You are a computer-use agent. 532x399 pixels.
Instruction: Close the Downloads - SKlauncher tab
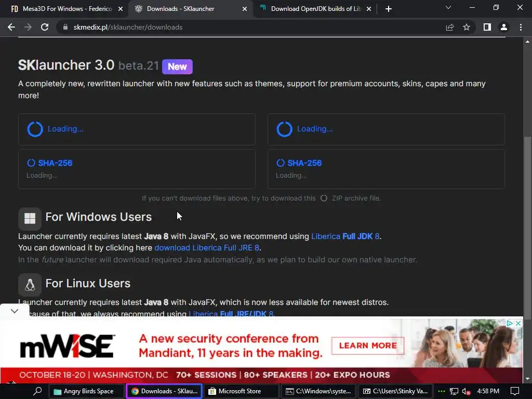pyautogui.click(x=245, y=9)
